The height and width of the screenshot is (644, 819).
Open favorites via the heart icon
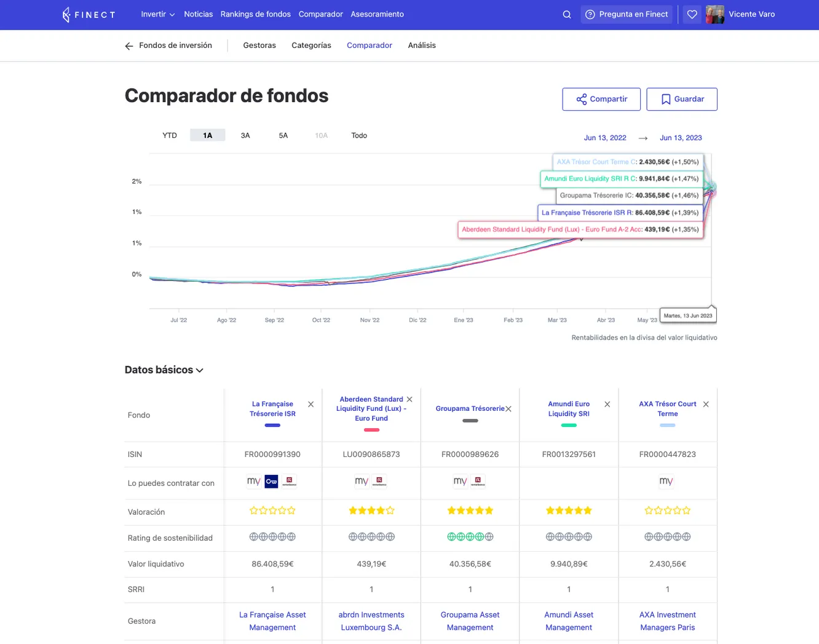[692, 15]
